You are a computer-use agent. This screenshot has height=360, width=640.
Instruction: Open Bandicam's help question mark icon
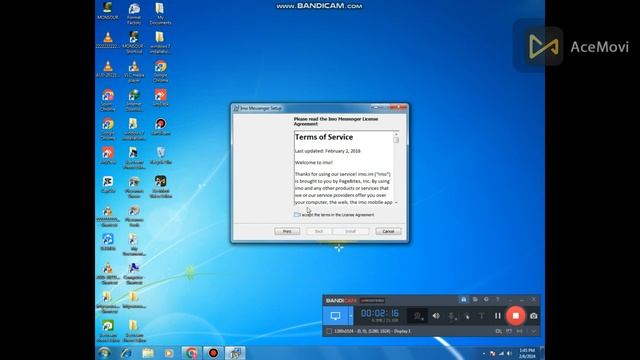[x=498, y=300]
